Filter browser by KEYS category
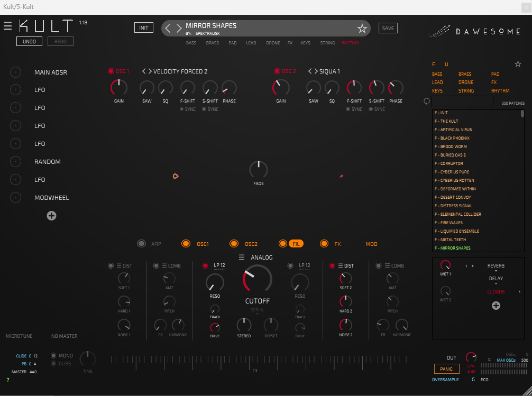Image resolution: width=532 pixels, height=396 pixels. (x=437, y=90)
